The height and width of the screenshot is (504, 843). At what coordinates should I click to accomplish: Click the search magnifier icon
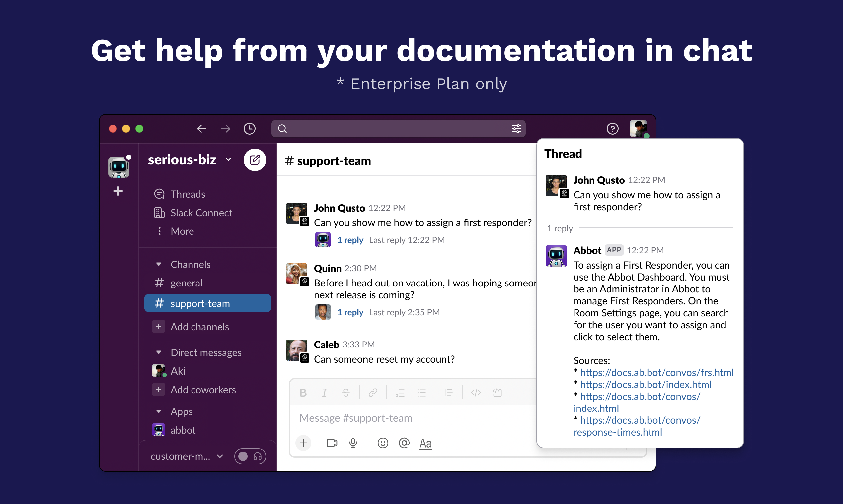click(282, 129)
